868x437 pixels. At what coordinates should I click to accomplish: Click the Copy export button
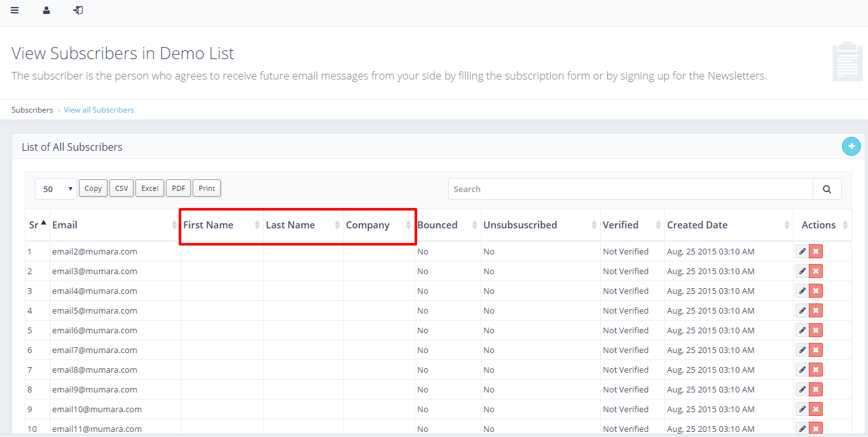point(93,188)
